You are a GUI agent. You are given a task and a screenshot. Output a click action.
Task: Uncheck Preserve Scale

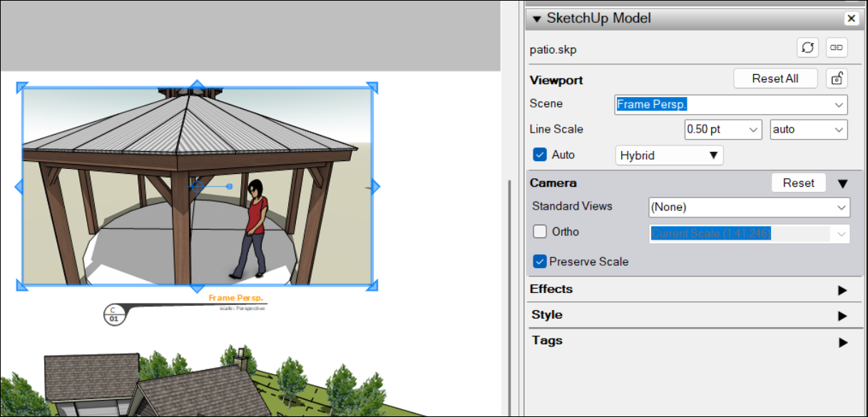[540, 262]
